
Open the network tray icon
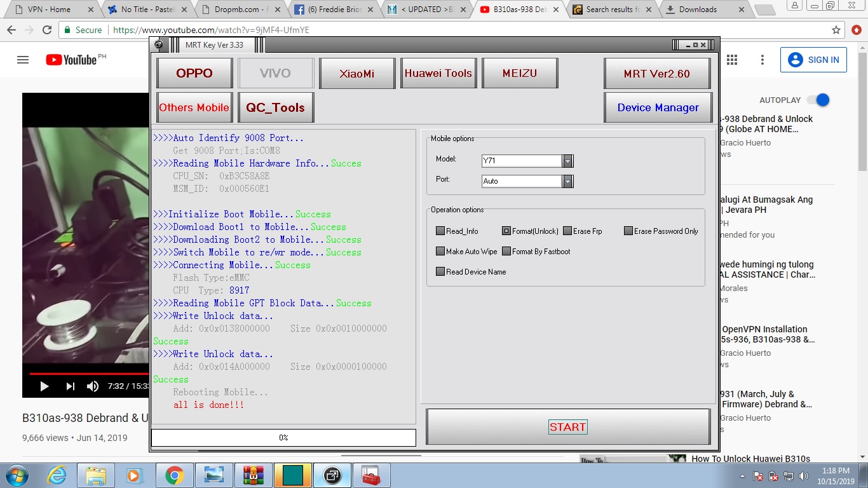[789, 476]
